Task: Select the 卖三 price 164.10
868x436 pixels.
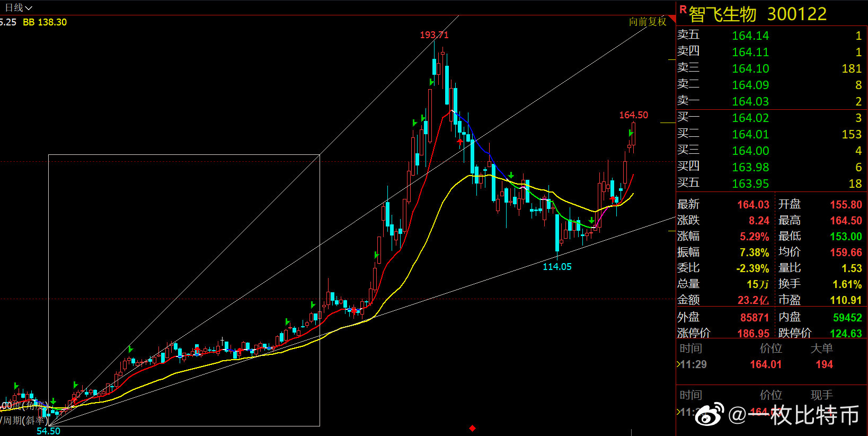Action: [x=750, y=68]
